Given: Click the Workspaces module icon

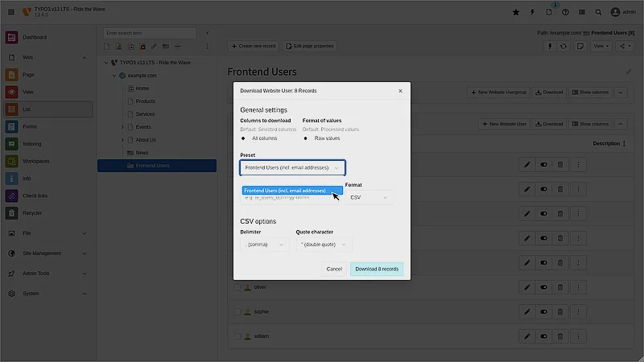Looking at the screenshot, I should tap(11, 161).
